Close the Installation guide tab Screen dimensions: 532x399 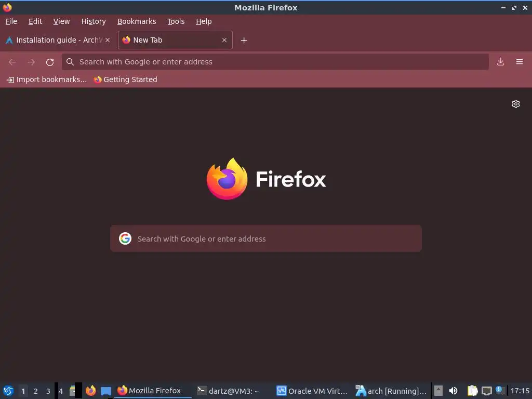click(108, 40)
